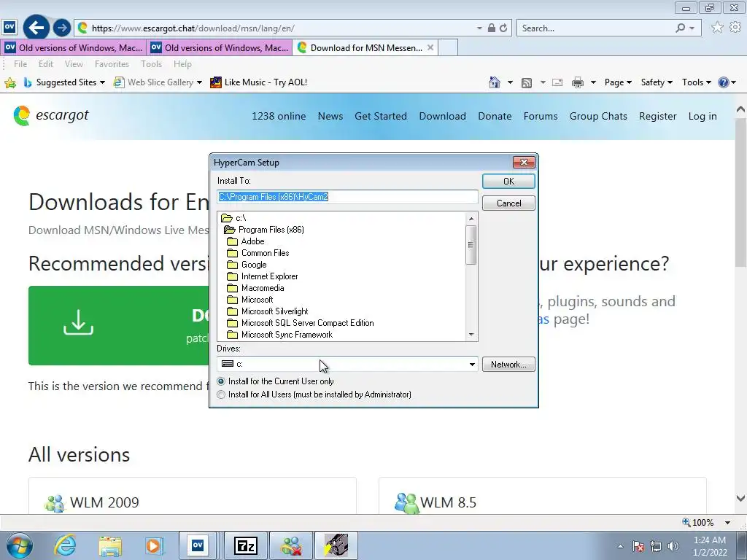The width and height of the screenshot is (747, 560).
Task: Open the Messenger buddies taskbar icon
Action: (291, 545)
